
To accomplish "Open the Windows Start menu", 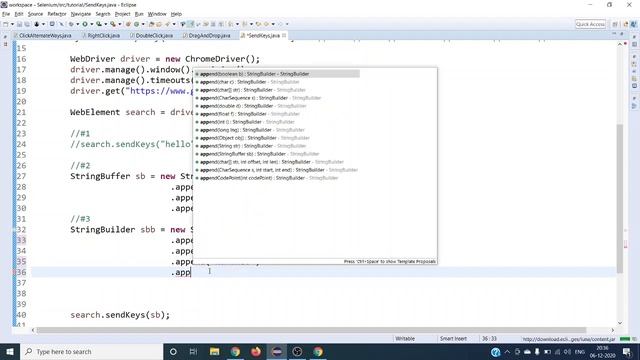I will pyautogui.click(x=10, y=351).
